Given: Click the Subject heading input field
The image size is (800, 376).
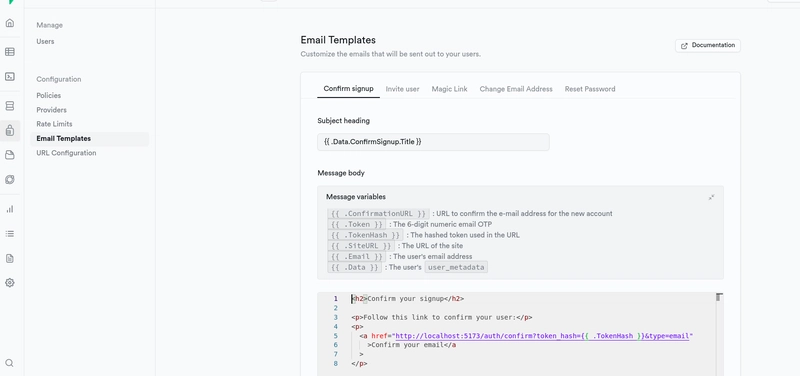Looking at the screenshot, I should click(x=433, y=142).
